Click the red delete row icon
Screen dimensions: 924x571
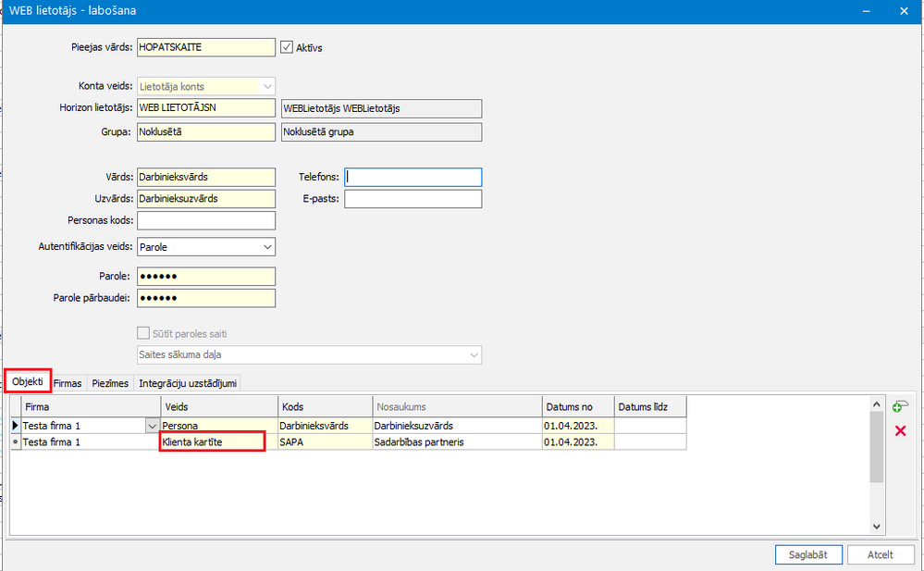pyautogui.click(x=900, y=430)
